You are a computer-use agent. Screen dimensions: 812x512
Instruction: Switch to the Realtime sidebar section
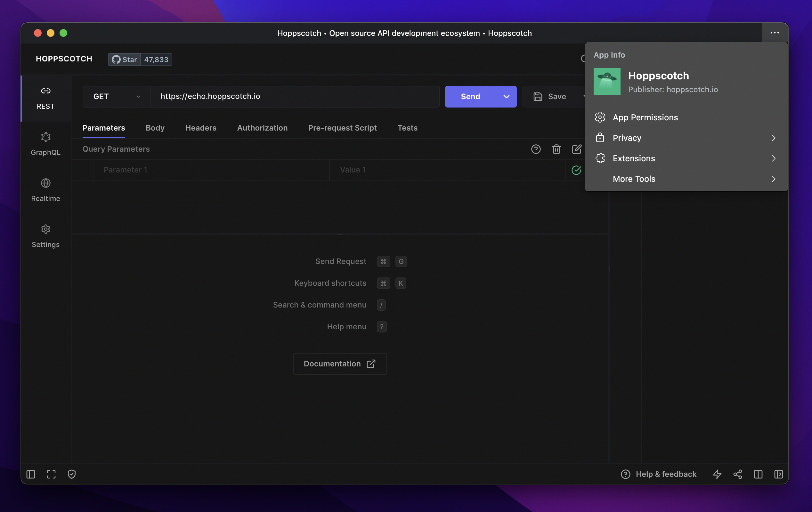coord(45,190)
